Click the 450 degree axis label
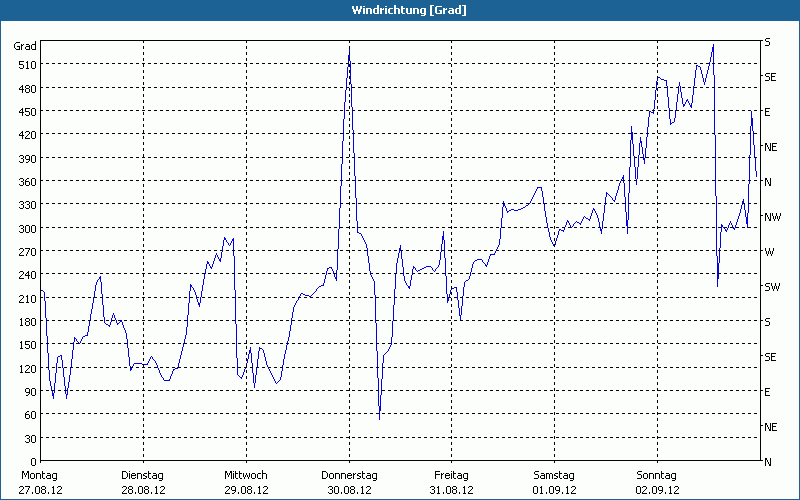This screenshot has height=500, width=800. [28, 112]
